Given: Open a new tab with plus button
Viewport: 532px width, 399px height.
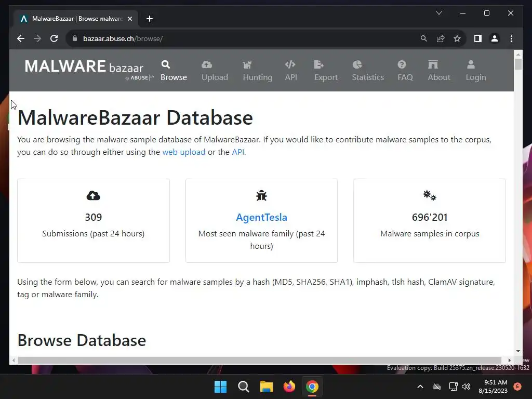Looking at the screenshot, I should [150, 19].
